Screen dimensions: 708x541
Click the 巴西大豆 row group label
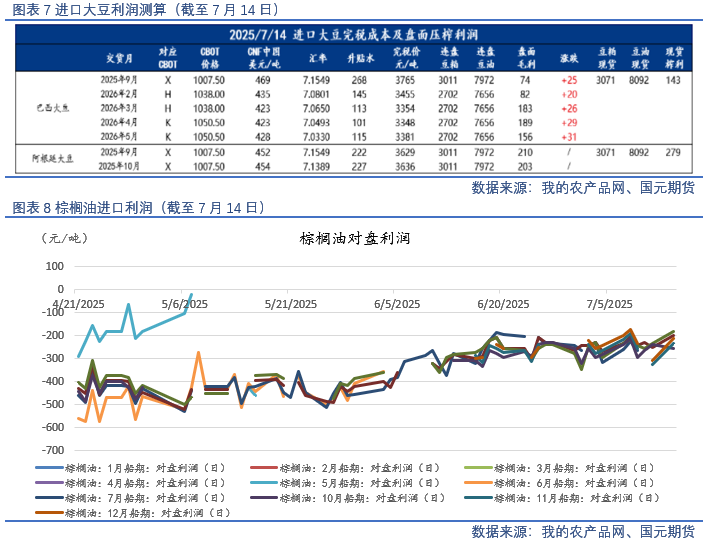coord(53,108)
